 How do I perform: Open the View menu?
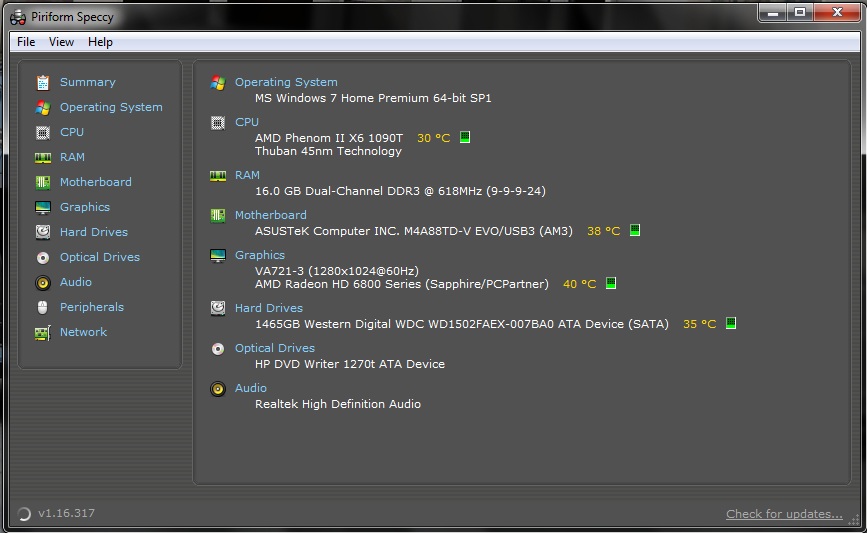click(x=62, y=42)
